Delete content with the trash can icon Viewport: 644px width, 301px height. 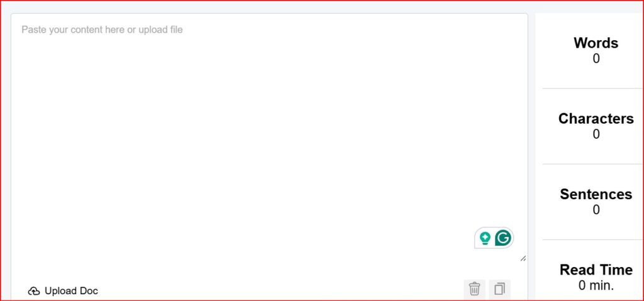[474, 288]
